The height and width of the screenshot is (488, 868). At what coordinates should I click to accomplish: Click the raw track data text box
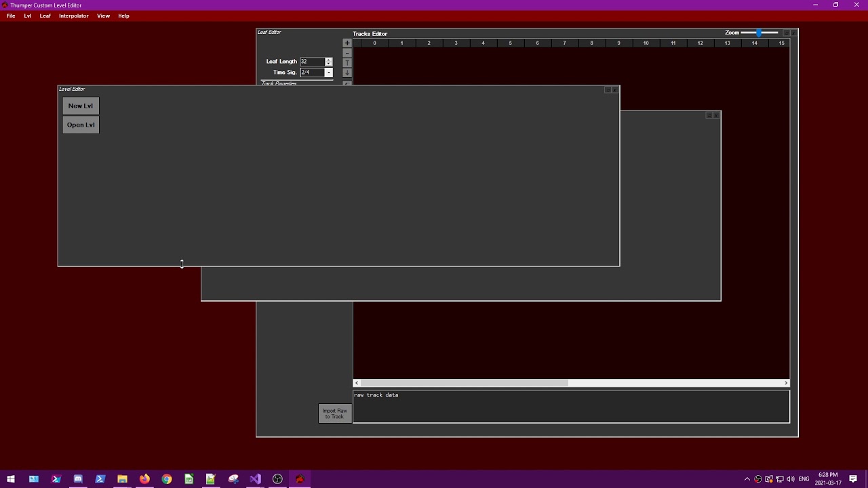pyautogui.click(x=571, y=406)
